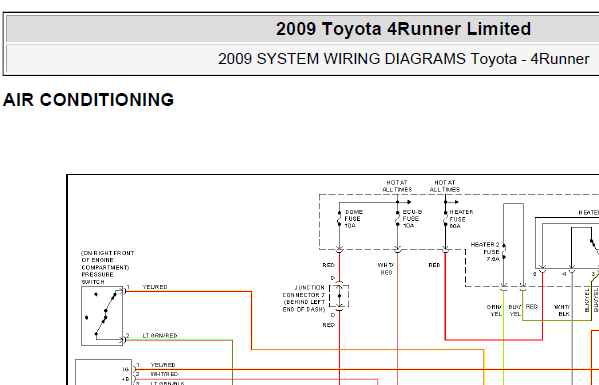The image size is (599, 385).
Task: Click the '+B' terminal label
Action: click(126, 379)
